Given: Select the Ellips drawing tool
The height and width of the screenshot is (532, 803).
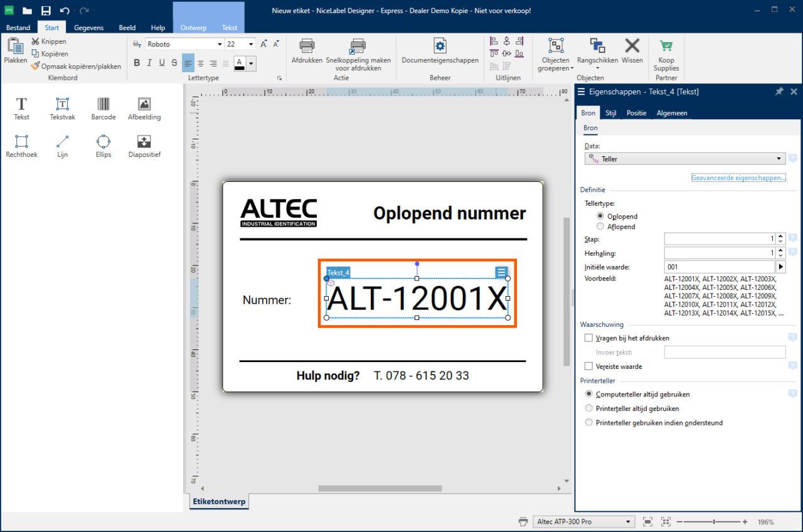Looking at the screenshot, I should 103,146.
